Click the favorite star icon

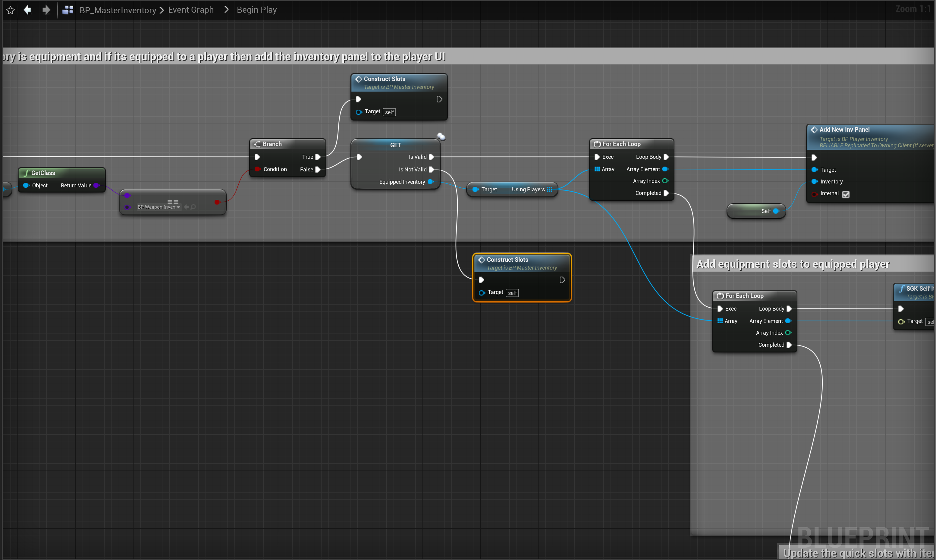tap(11, 10)
